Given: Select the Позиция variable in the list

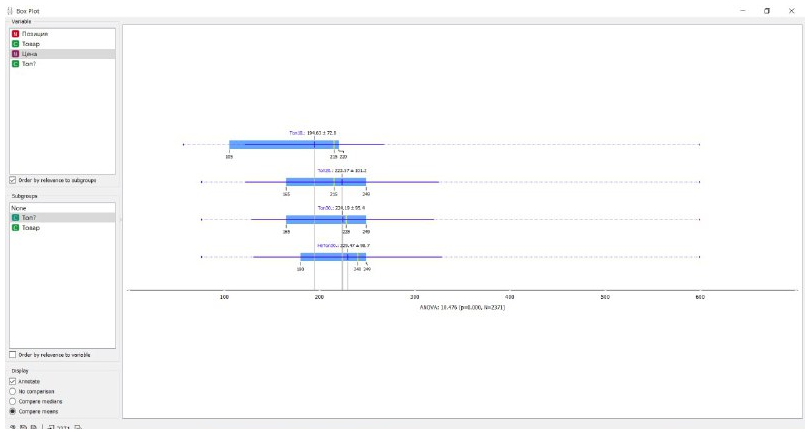Looking at the screenshot, I should tap(62, 34).
